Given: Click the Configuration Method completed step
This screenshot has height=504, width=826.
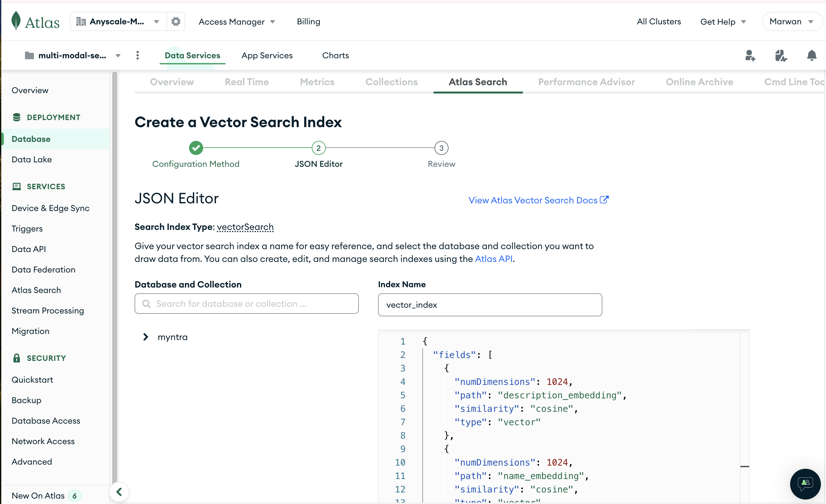Looking at the screenshot, I should coord(196,148).
